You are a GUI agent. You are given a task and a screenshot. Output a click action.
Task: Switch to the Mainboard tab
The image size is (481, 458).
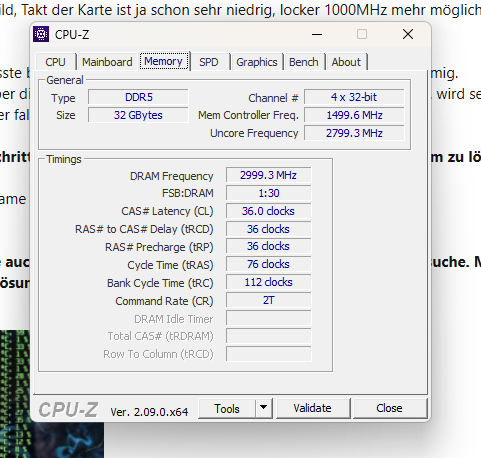(x=107, y=62)
